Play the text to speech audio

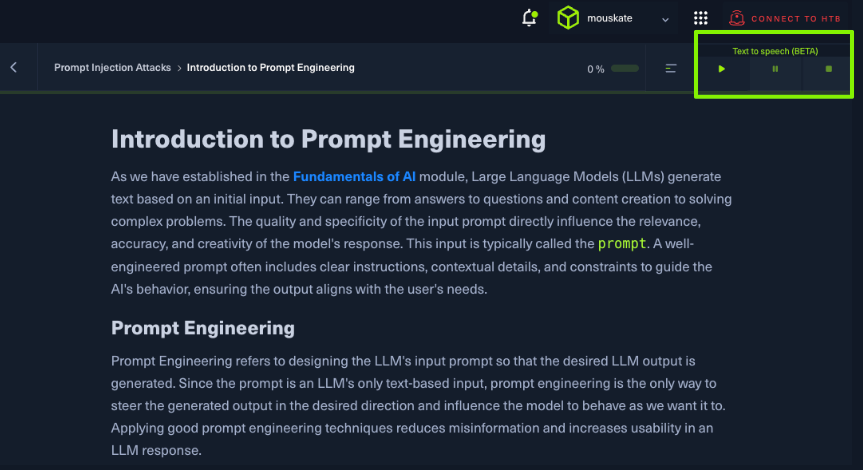click(x=722, y=69)
